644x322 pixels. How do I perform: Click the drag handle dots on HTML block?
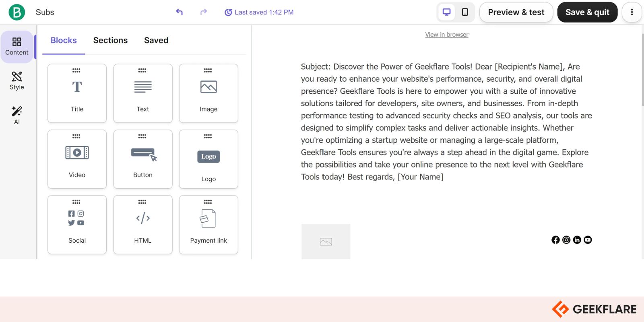pos(142,202)
